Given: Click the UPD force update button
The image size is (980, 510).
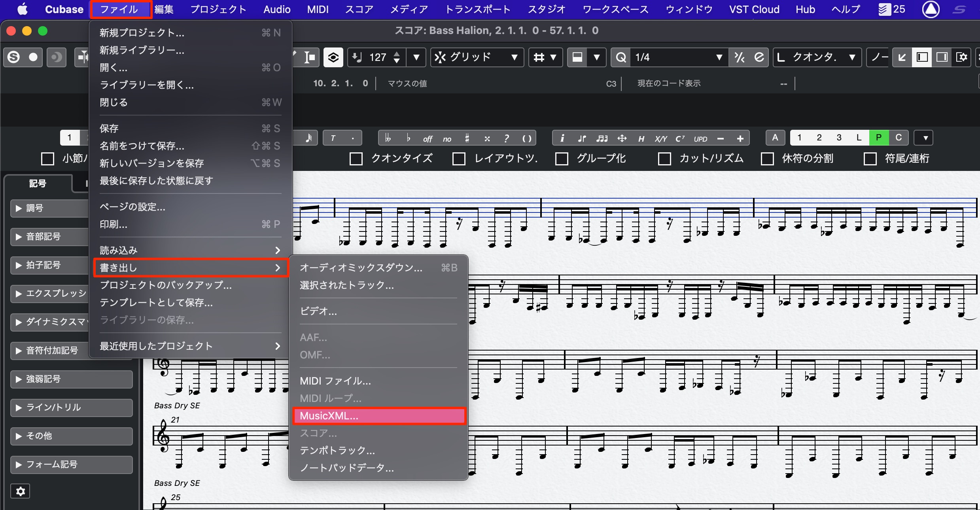Looking at the screenshot, I should pos(700,139).
